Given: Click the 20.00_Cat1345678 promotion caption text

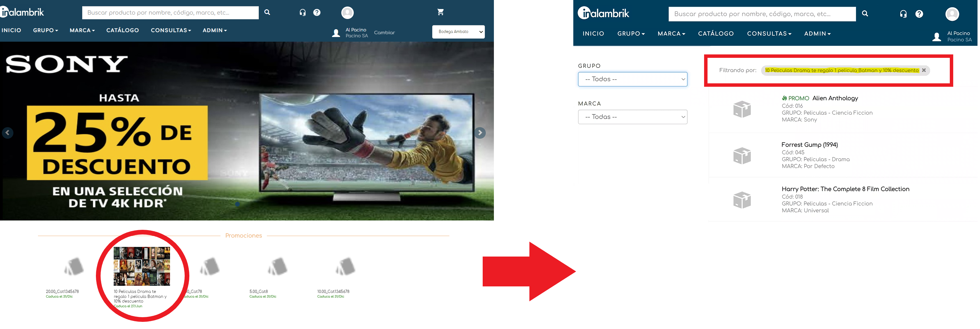Looking at the screenshot, I should coord(62,292).
